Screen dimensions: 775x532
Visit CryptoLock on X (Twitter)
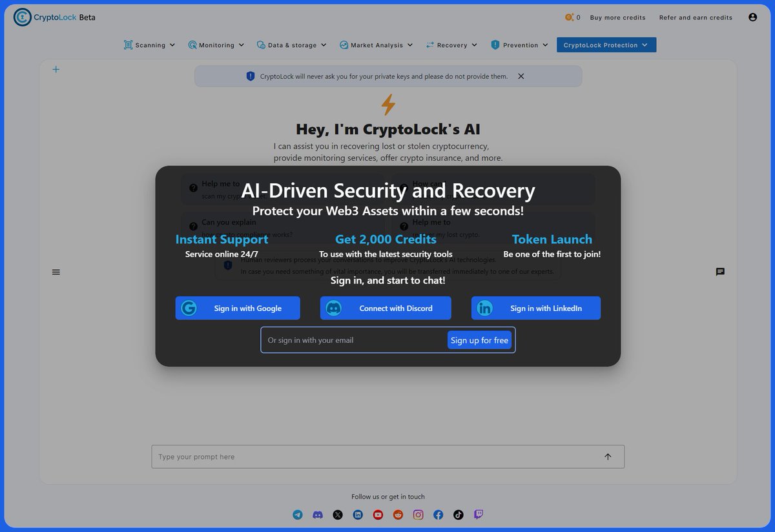(338, 515)
